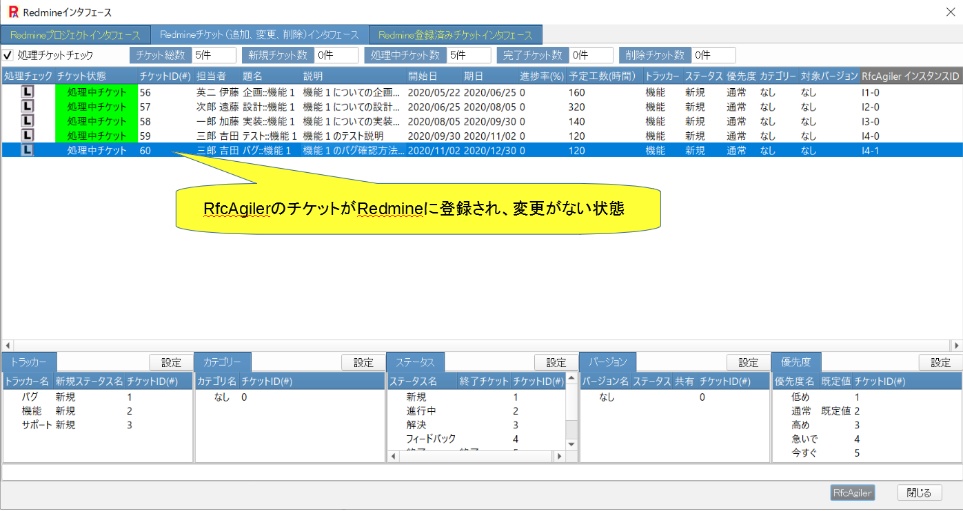Viewport: 963px width, 511px height.
Task: Select 処理中チケット status cell for ticket 56
Action: coord(96,93)
